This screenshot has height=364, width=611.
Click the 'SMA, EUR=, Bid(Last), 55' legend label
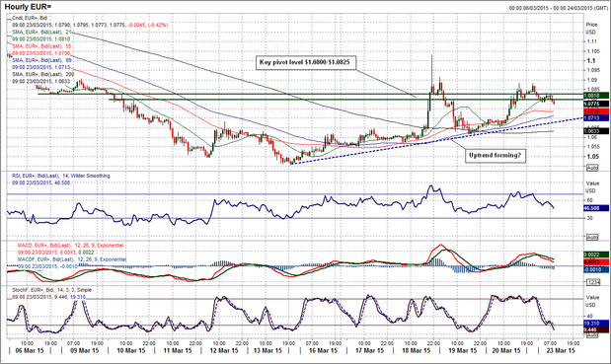(x=41, y=46)
